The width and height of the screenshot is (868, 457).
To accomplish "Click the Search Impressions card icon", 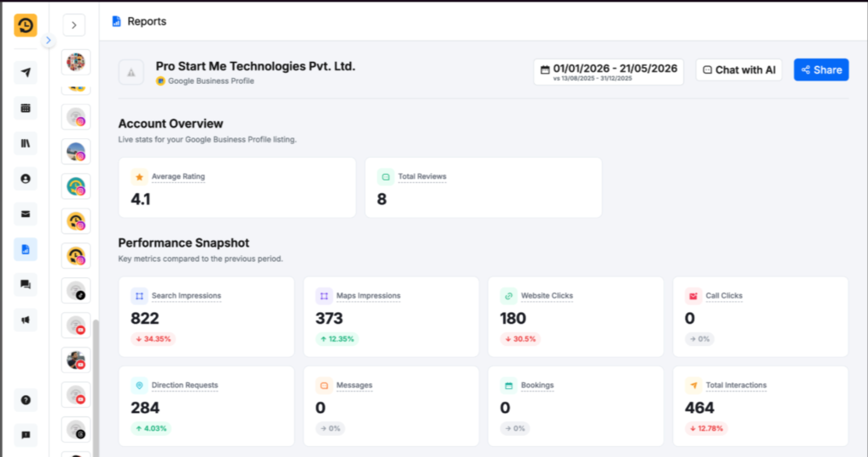I will [140, 296].
